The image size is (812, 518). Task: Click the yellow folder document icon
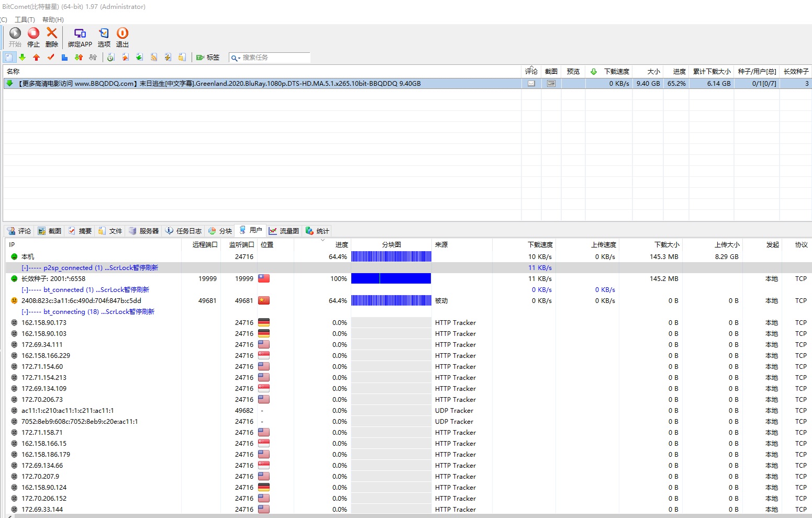(182, 58)
